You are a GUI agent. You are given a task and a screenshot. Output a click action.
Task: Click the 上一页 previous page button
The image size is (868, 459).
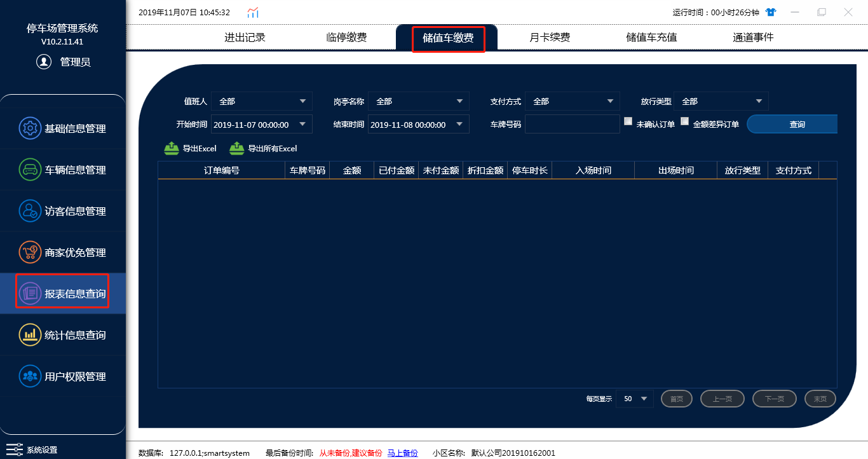(x=722, y=399)
